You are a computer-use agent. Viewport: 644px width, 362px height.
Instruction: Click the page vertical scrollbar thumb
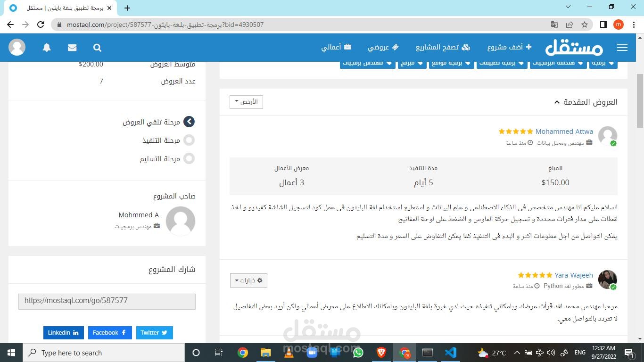640,100
